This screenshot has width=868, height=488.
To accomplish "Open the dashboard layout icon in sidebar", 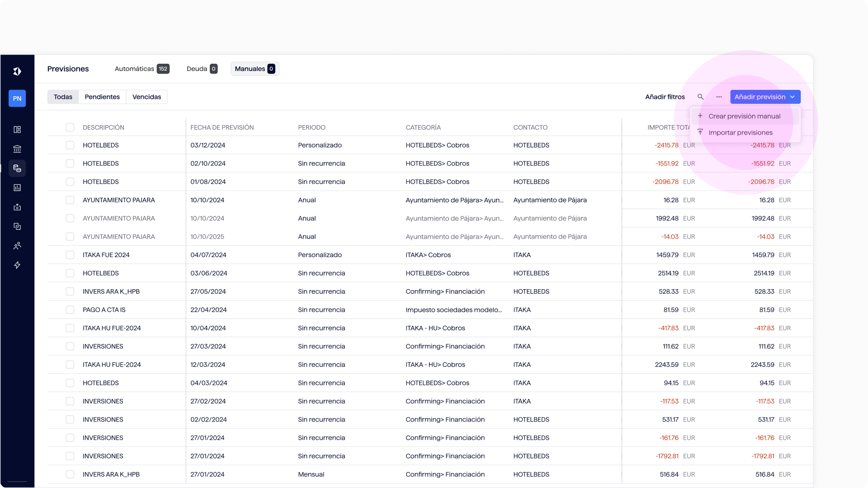I will tap(17, 130).
